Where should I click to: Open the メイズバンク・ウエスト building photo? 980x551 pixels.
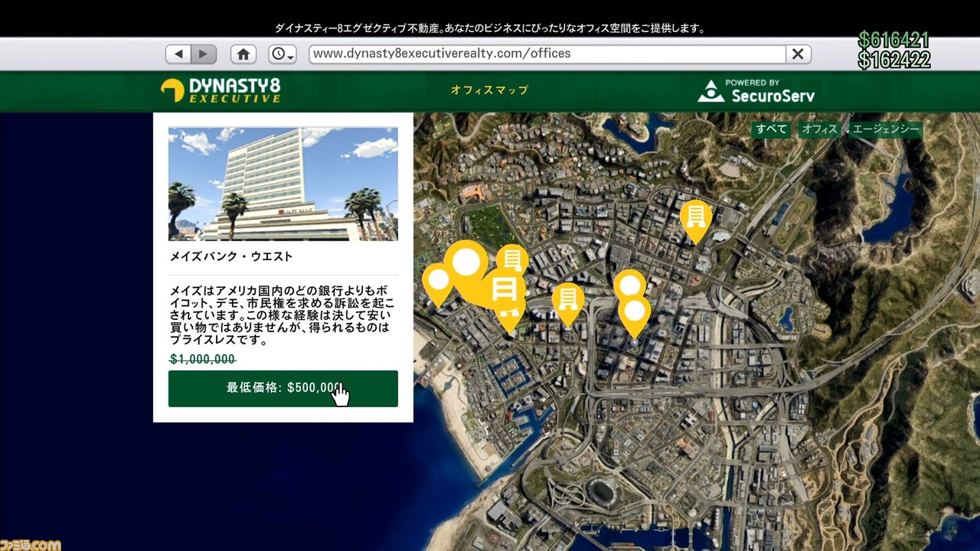click(283, 184)
